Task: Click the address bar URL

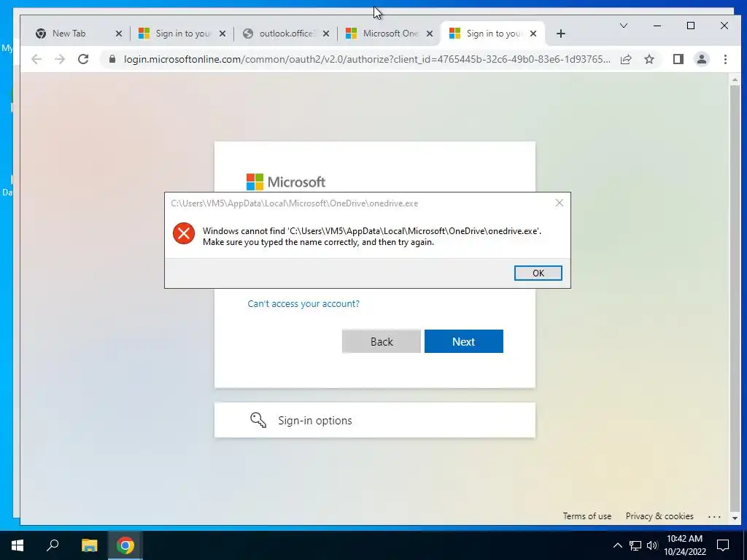Action: (x=367, y=59)
